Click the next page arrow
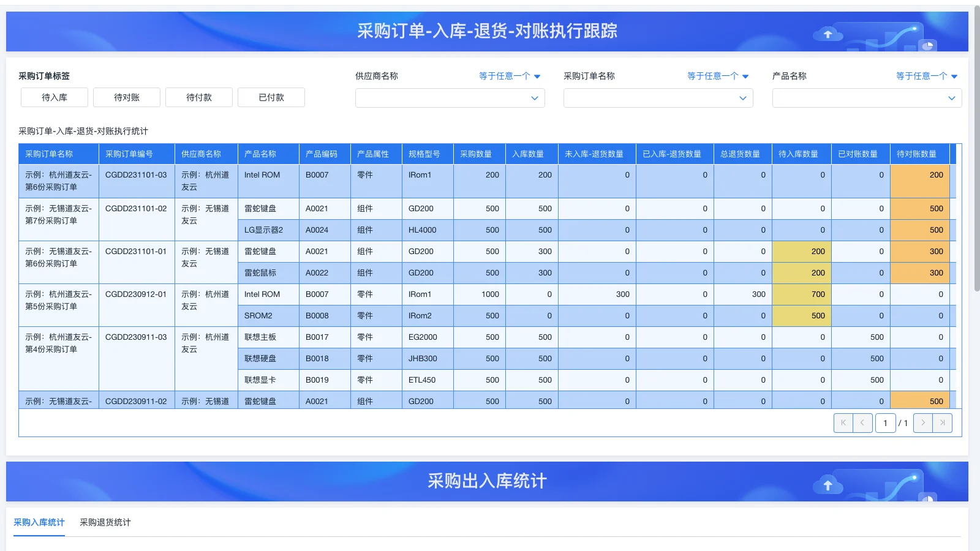This screenshot has width=980, height=551. 923,422
